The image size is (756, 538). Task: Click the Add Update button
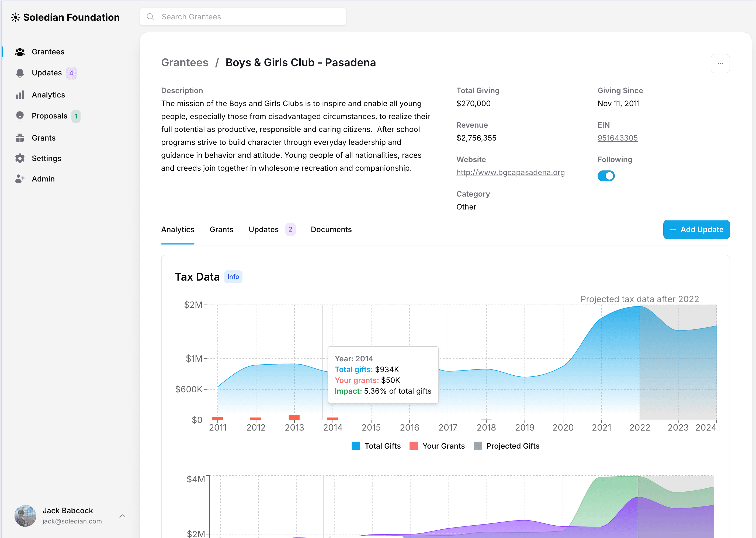[696, 229]
